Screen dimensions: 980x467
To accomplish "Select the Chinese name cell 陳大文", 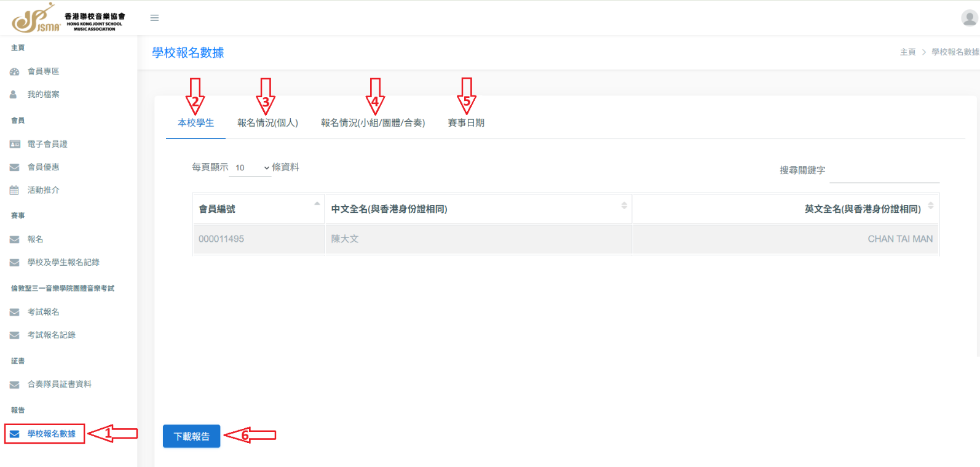I will 478,239.
